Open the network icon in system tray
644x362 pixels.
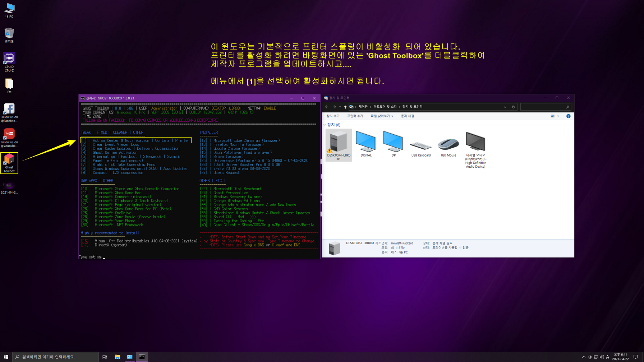pos(596,357)
